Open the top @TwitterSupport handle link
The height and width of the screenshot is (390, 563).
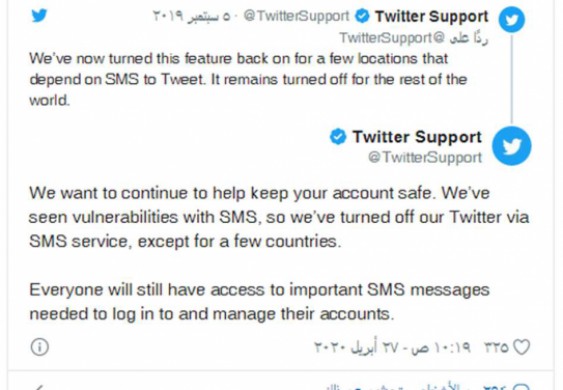pyautogui.click(x=296, y=17)
